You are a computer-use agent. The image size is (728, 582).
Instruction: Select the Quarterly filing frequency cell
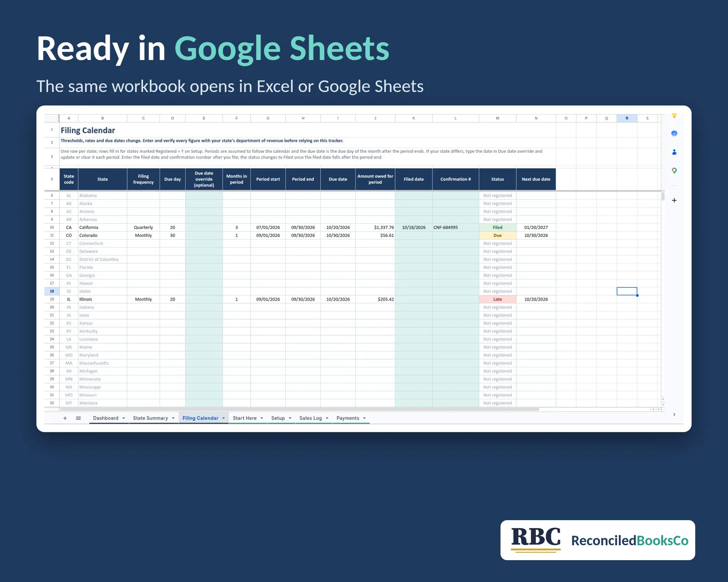(143, 227)
